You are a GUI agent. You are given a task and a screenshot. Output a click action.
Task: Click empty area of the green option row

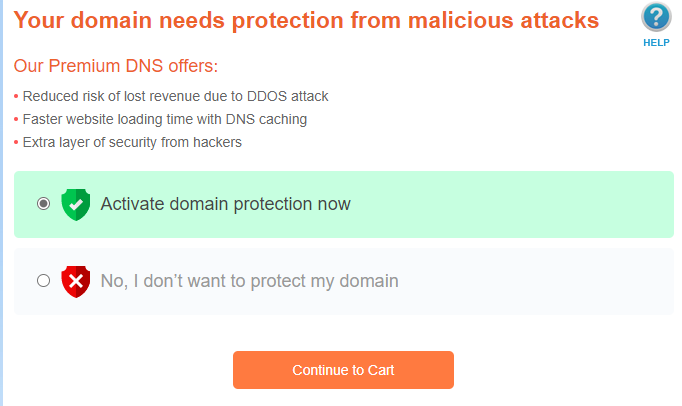[x=520, y=204]
